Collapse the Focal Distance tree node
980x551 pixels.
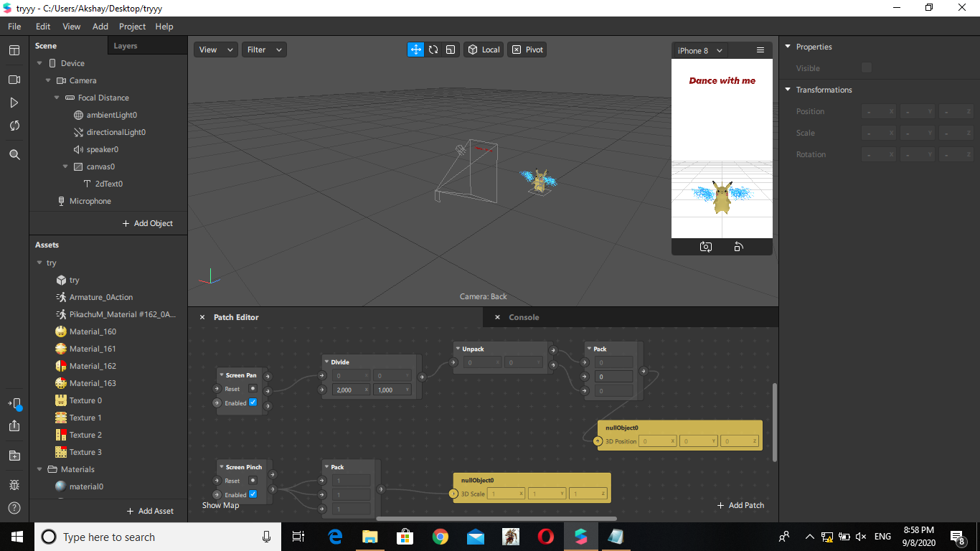(x=57, y=98)
